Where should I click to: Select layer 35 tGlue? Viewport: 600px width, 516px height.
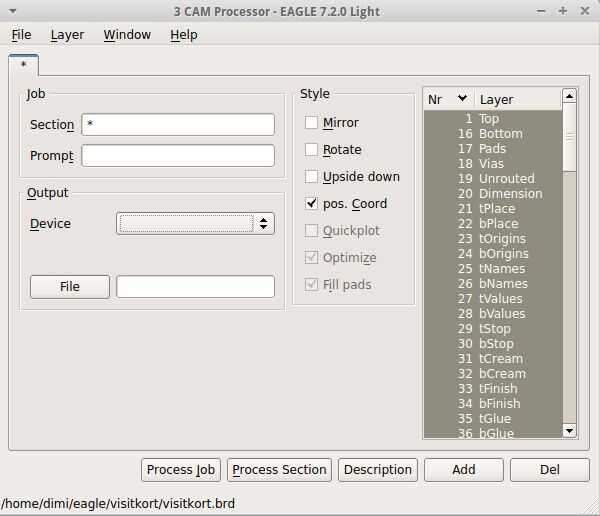click(493, 418)
